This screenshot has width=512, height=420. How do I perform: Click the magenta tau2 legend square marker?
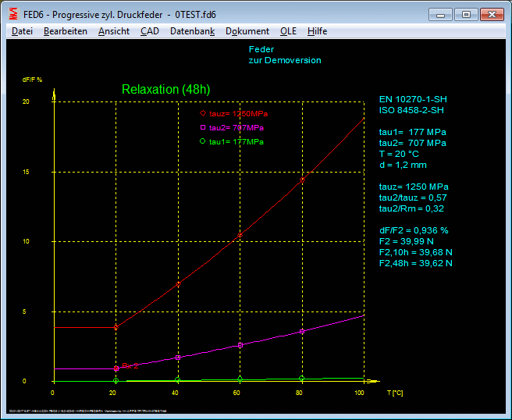click(203, 127)
